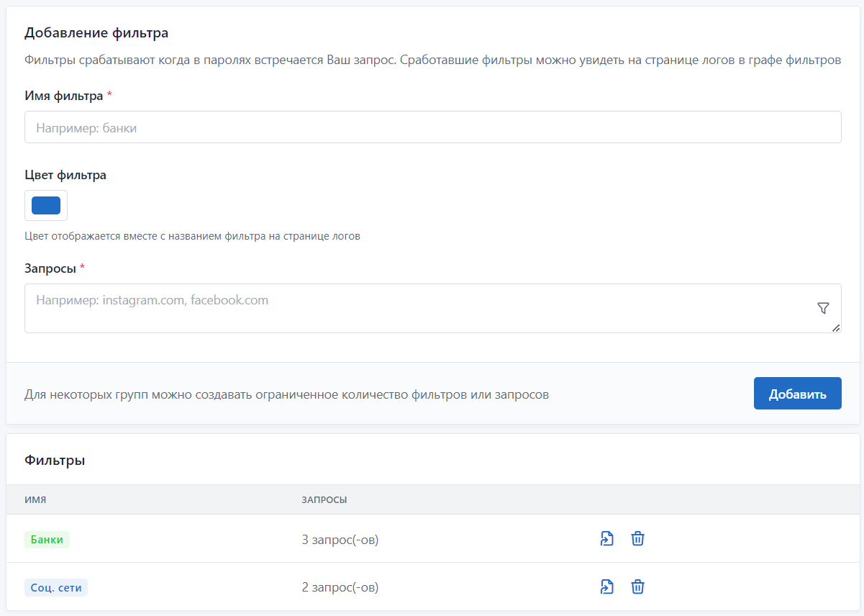Click the ЗАПРОСЫ column header
The width and height of the screenshot is (864, 616).
tap(324, 499)
